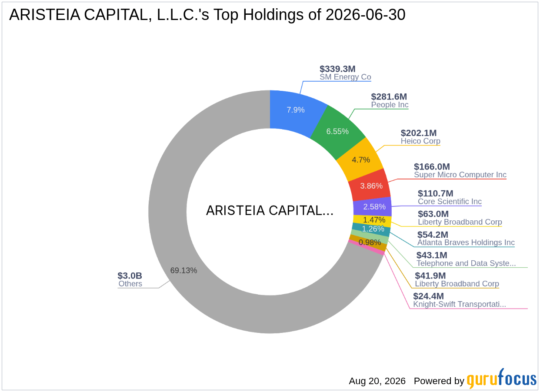Click the Telephone and Data Syste... label
This screenshot has height=392, width=540.
point(466,263)
